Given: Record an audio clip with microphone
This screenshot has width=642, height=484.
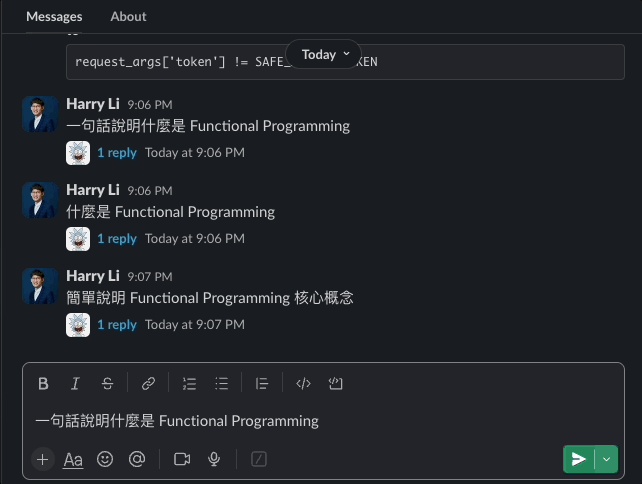Looking at the screenshot, I should (213, 459).
